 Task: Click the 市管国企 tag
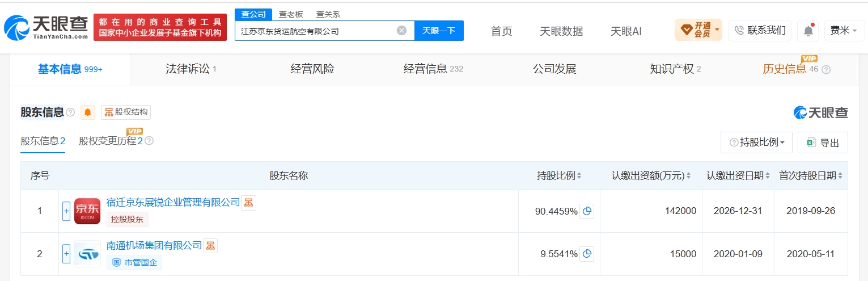point(134,262)
